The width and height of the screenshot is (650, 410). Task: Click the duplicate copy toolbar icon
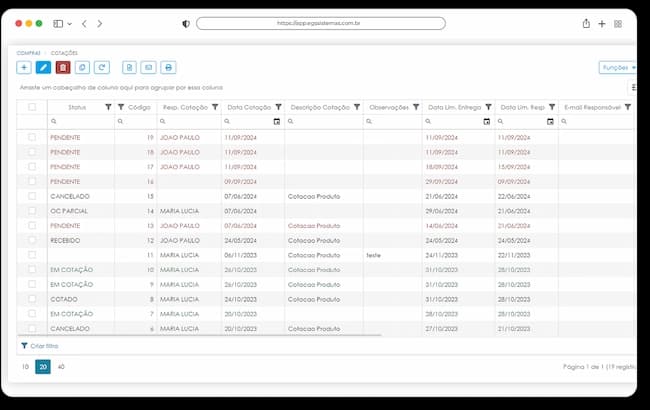82,67
